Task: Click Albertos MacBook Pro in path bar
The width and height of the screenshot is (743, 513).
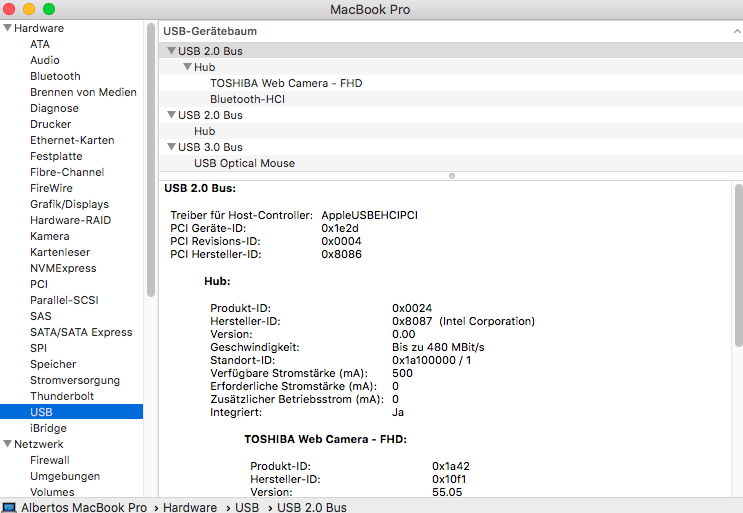Action: tap(84, 507)
